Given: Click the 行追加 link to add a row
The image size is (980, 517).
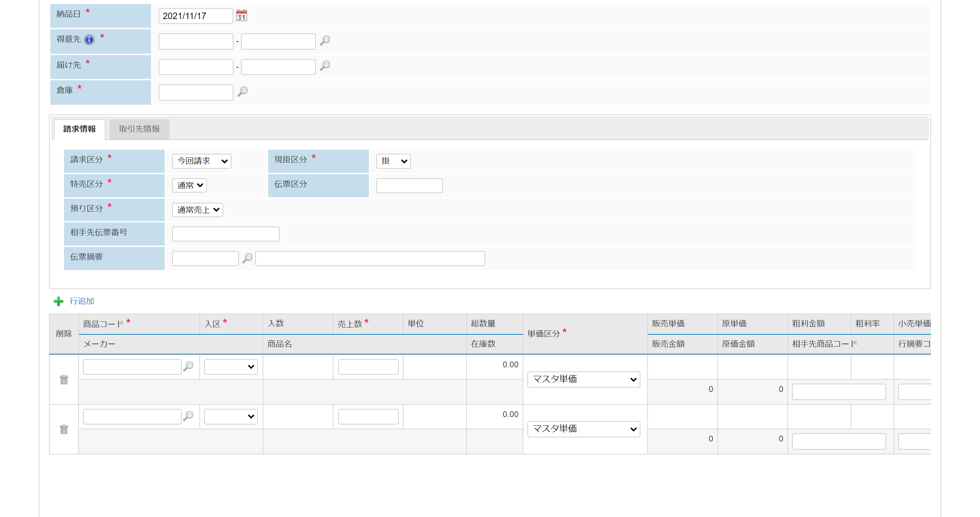Looking at the screenshot, I should coord(81,301).
